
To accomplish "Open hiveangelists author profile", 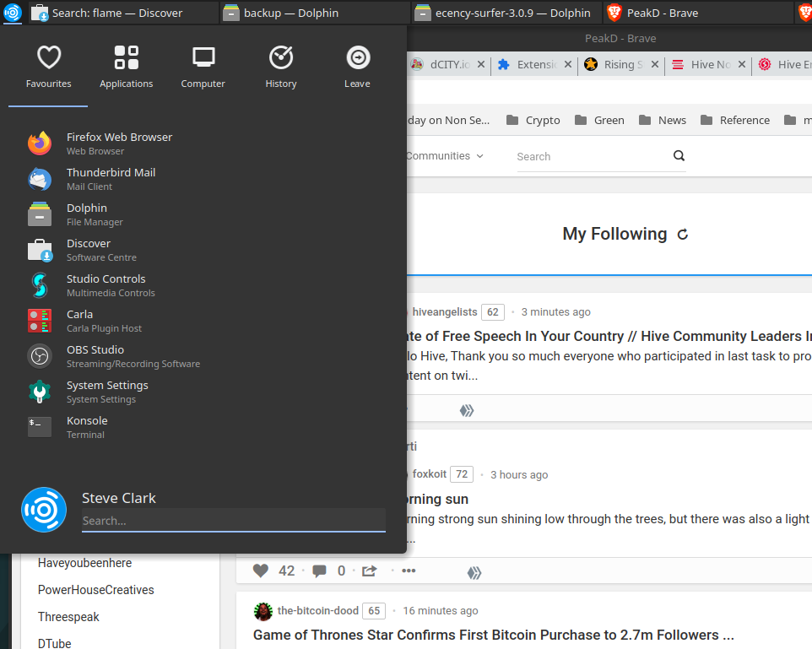I will pos(445,311).
